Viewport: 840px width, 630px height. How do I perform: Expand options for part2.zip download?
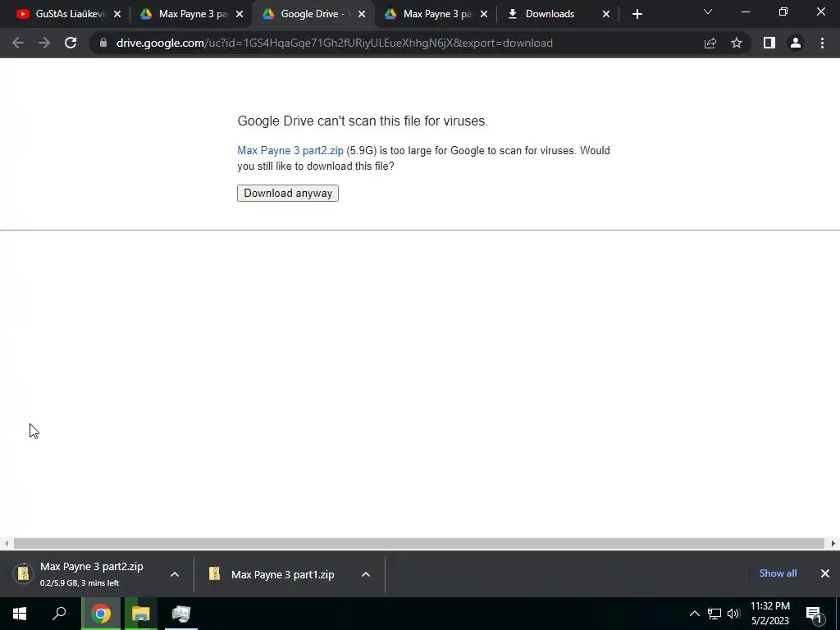pyautogui.click(x=175, y=574)
